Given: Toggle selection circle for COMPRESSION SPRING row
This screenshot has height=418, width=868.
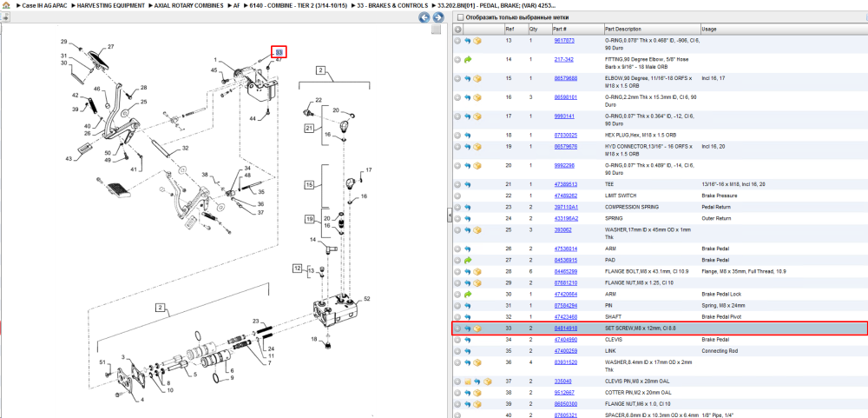Looking at the screenshot, I should click(457, 207).
